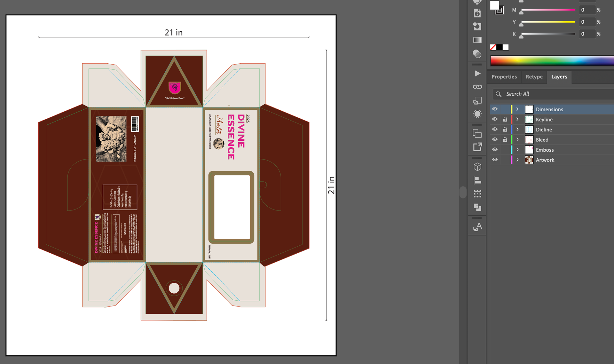Switch to the Retype tab
Viewport: 614px width, 364px height.
[534, 77]
